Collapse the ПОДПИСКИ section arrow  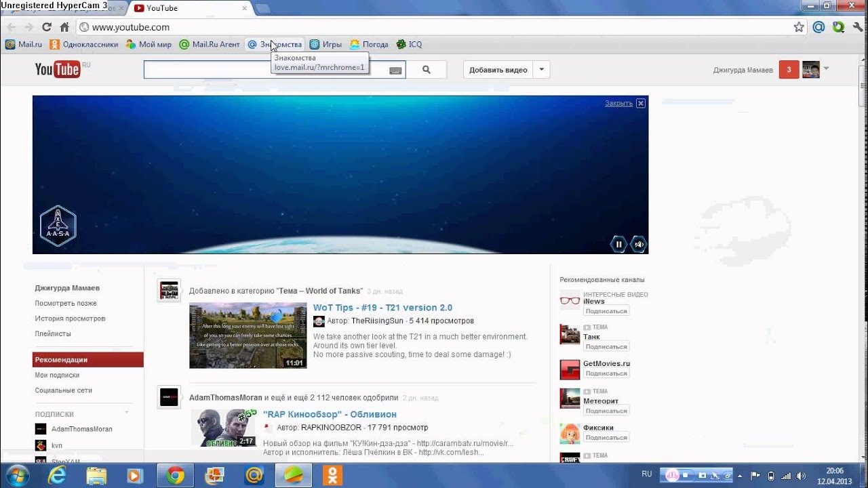click(127, 413)
